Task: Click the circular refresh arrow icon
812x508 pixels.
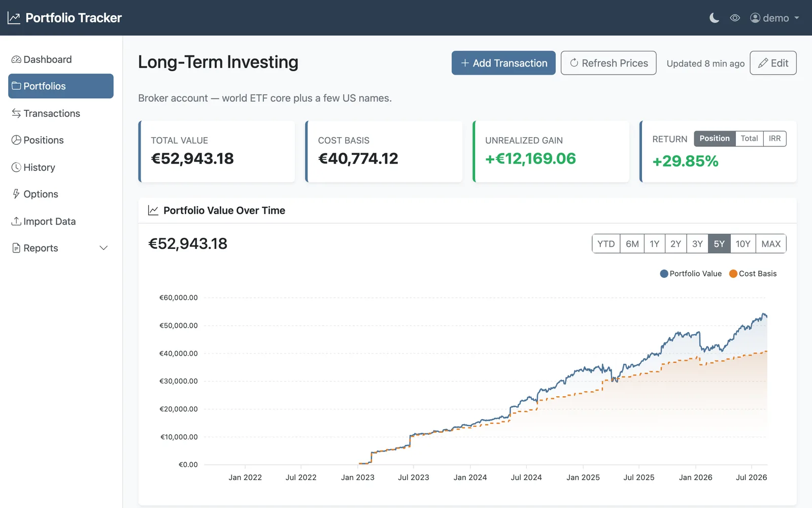Action: point(574,63)
